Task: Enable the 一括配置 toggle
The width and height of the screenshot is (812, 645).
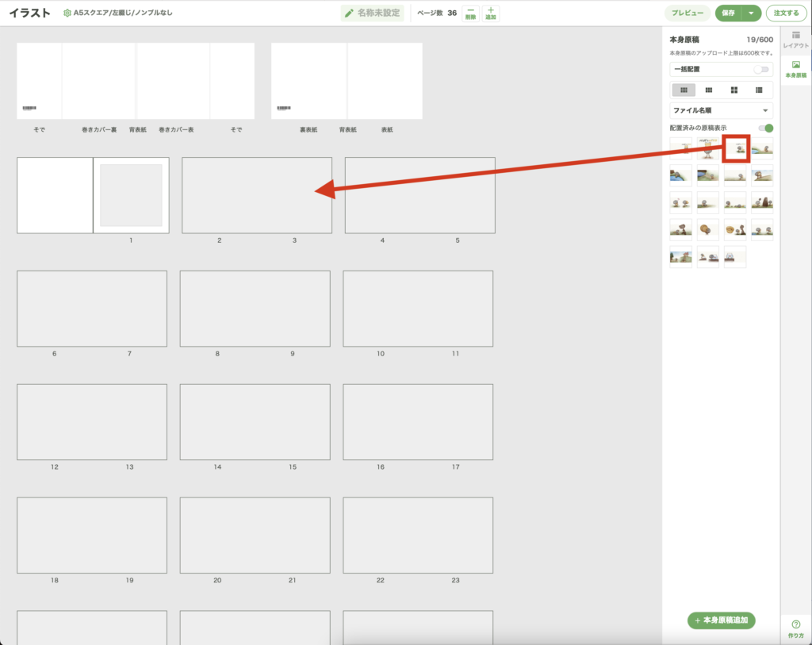Action: 763,69
